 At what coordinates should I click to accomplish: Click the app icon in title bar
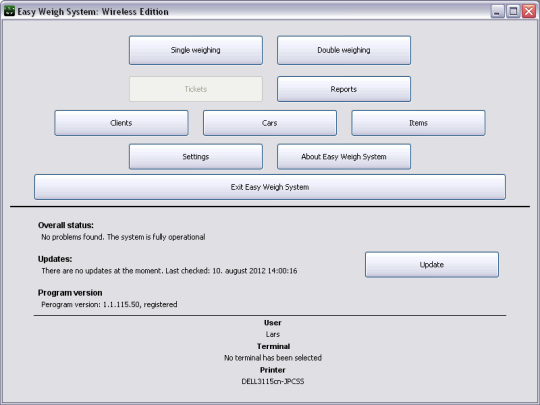pos(9,11)
